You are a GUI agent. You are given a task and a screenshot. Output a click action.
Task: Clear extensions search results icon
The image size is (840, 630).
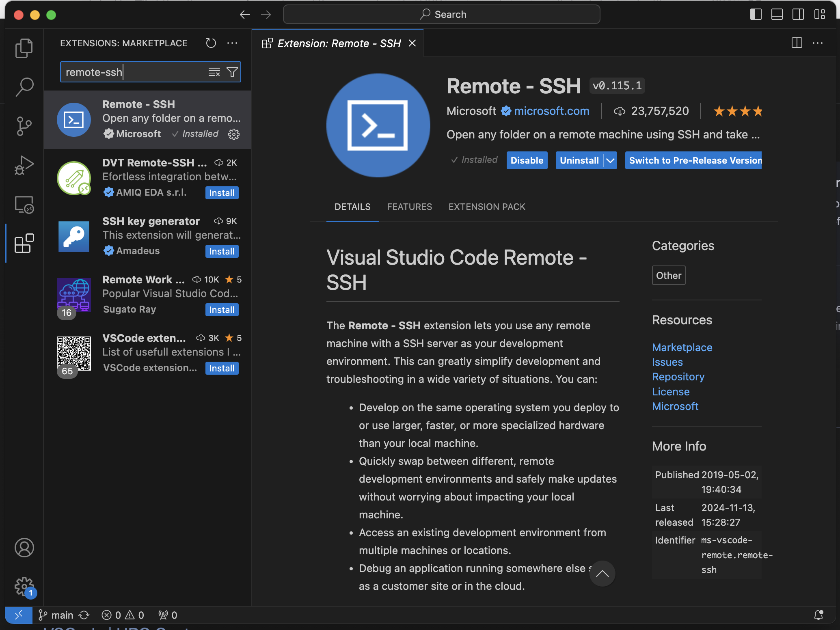pos(214,72)
